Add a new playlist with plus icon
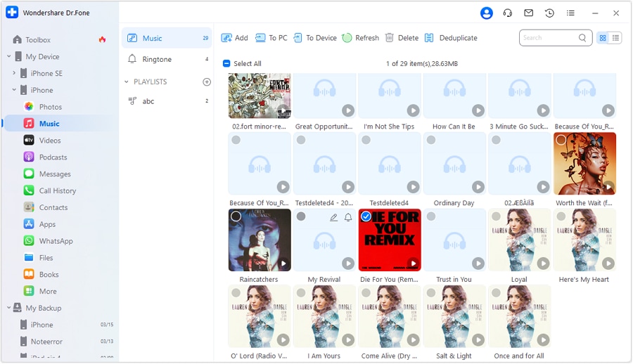Image resolution: width=633 pixels, height=364 pixels. (x=207, y=82)
